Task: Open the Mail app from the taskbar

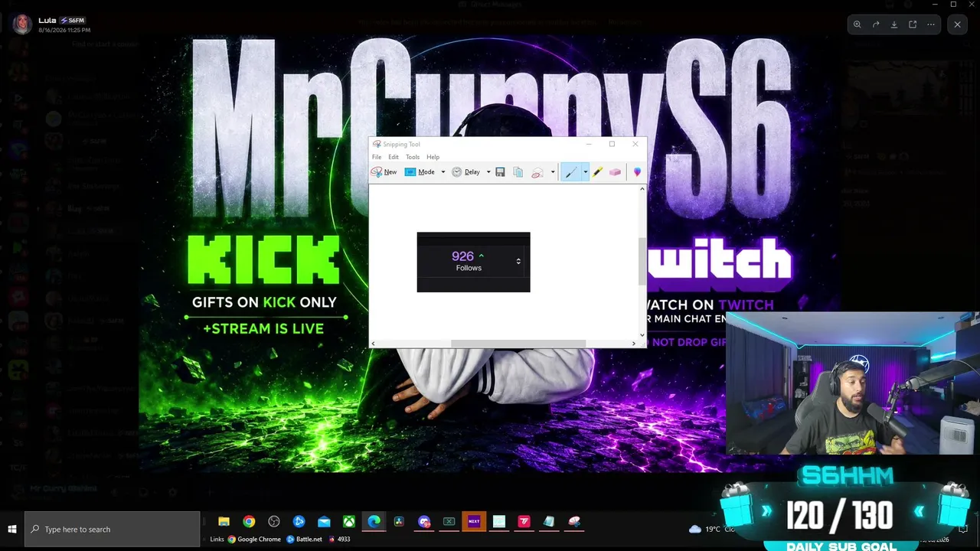Action: [x=324, y=522]
